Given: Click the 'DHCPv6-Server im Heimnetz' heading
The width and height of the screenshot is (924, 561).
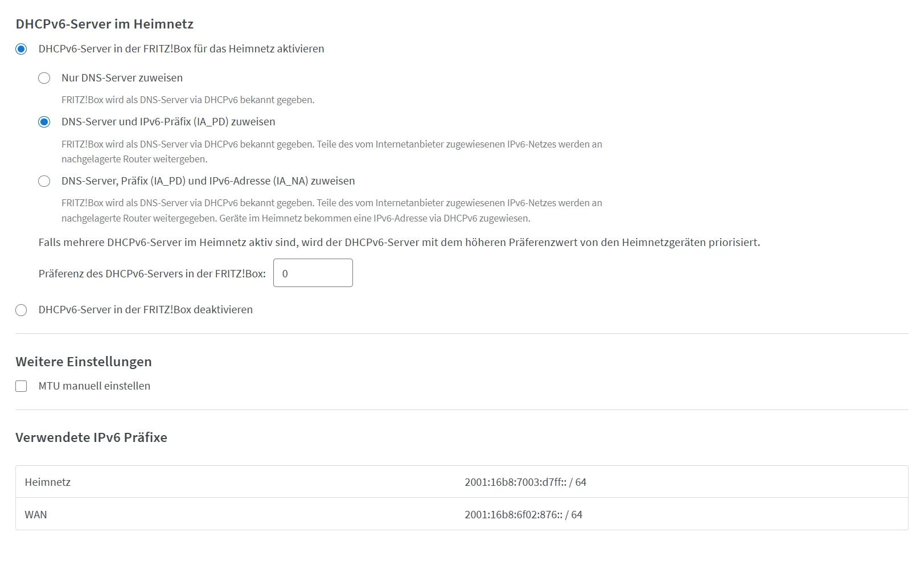Looking at the screenshot, I should 105,24.
